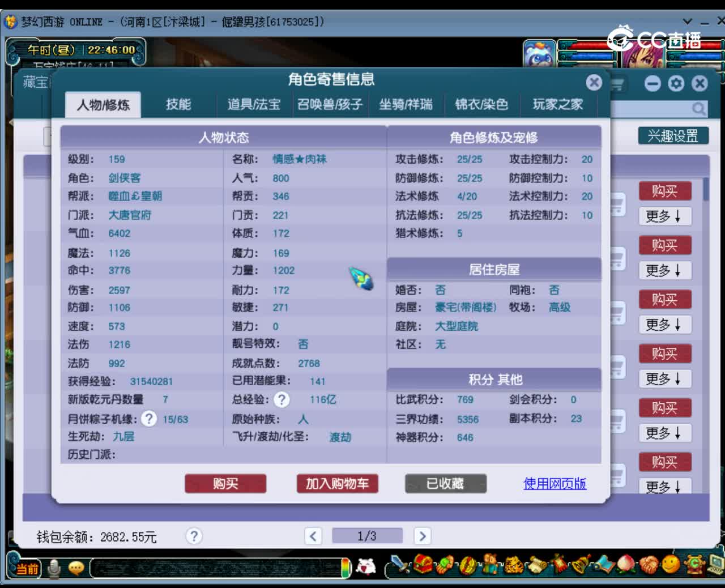Open settings gear of 藏宝阁 window
Screen dimensions: 725x588
pos(676,84)
